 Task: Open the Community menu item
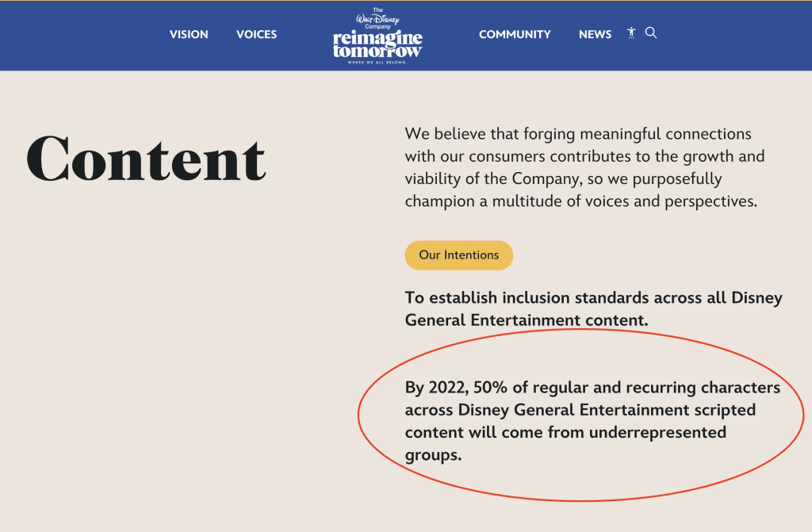515,34
